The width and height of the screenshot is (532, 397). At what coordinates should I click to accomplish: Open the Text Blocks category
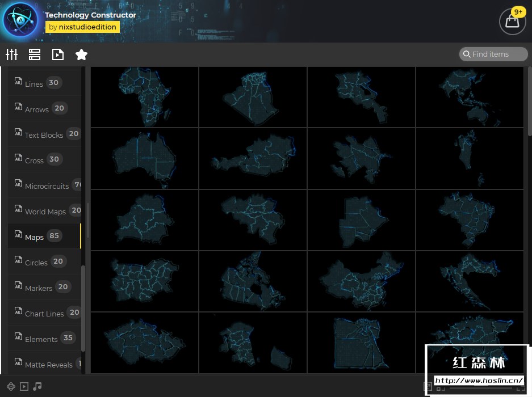tap(44, 134)
